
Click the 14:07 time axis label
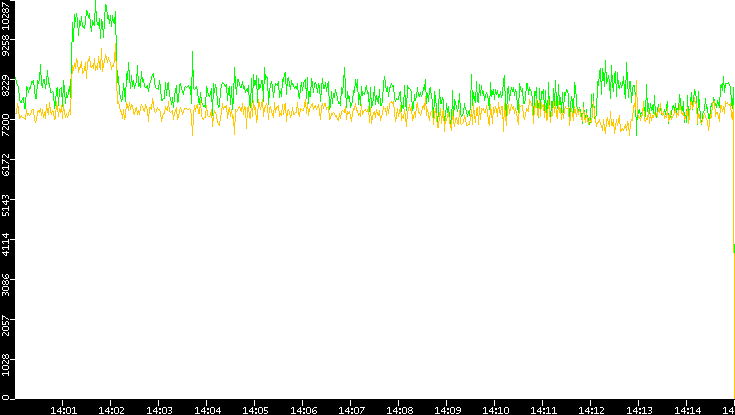point(351,410)
